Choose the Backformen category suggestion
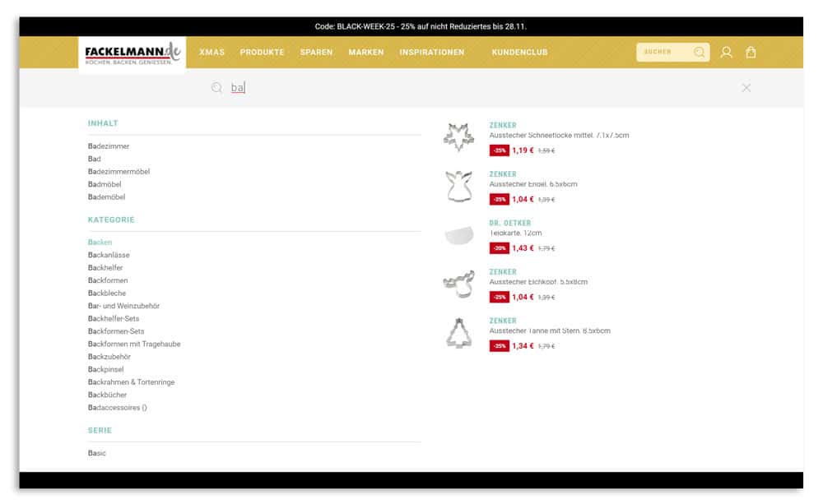The width and height of the screenshot is (823, 504). [x=108, y=280]
